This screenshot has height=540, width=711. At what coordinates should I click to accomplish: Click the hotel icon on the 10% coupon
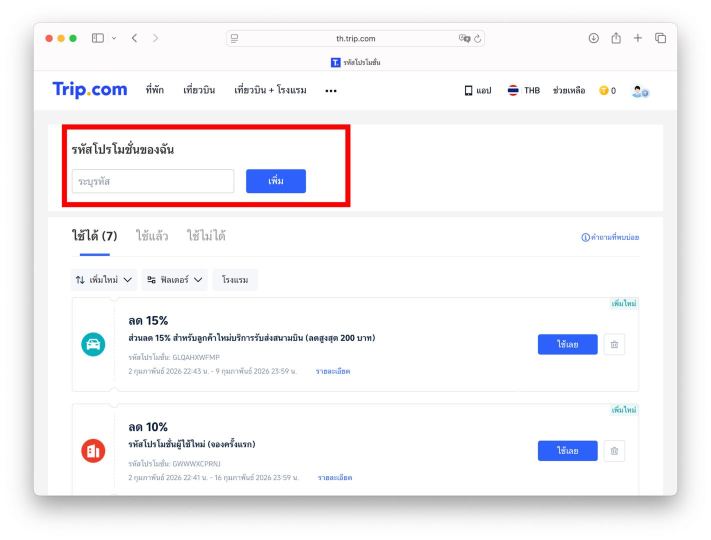tap(93, 451)
